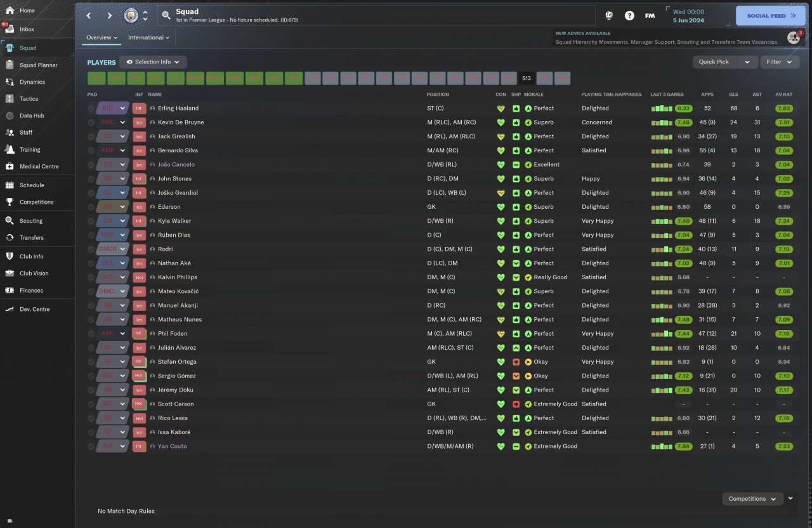812x528 pixels.
Task: Go forward with the right arrow
Action: (109, 15)
